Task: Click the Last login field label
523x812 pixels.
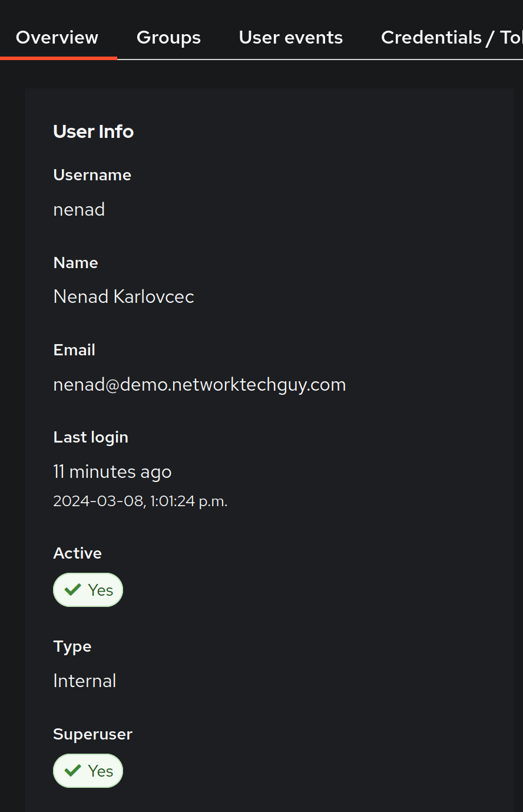Action: (x=91, y=437)
